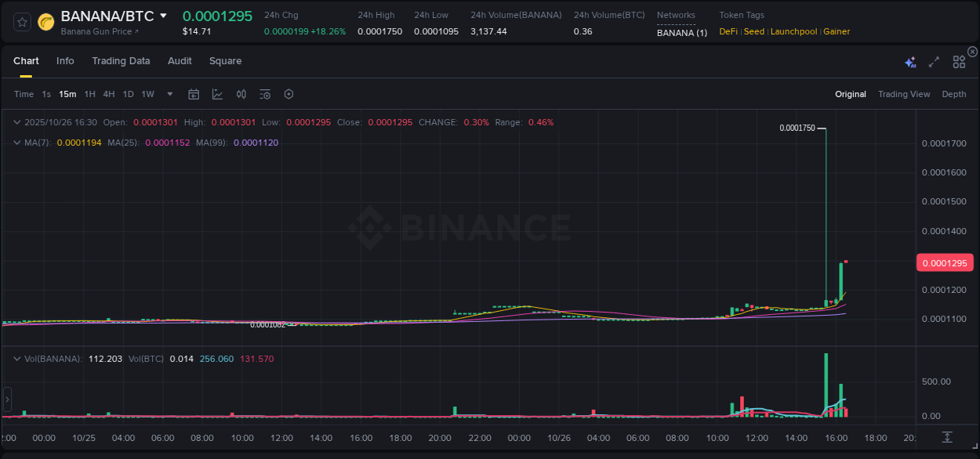Open the date range calendar icon

(194, 94)
